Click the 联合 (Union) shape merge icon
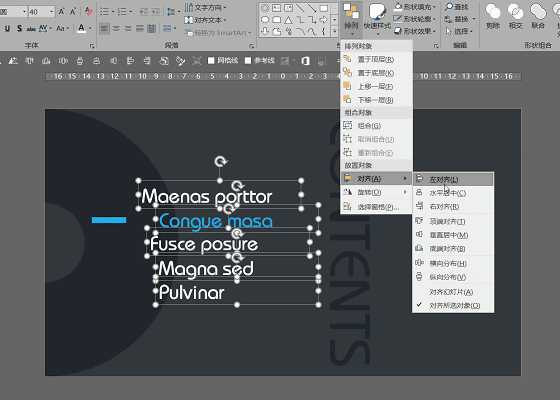The width and height of the screenshot is (560, 400). coord(538,16)
